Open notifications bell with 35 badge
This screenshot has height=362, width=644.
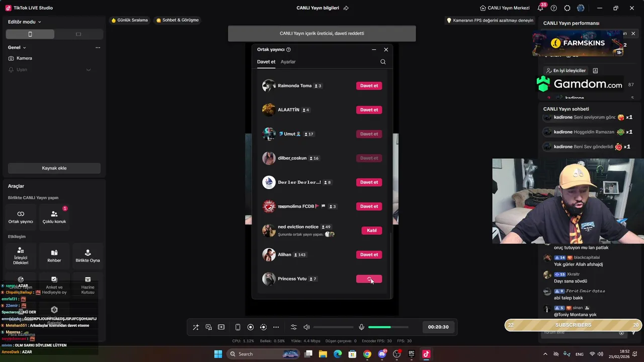[541, 8]
